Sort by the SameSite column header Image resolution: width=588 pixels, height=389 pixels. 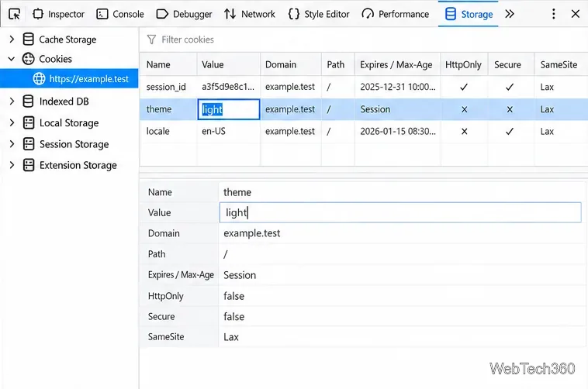click(561, 64)
